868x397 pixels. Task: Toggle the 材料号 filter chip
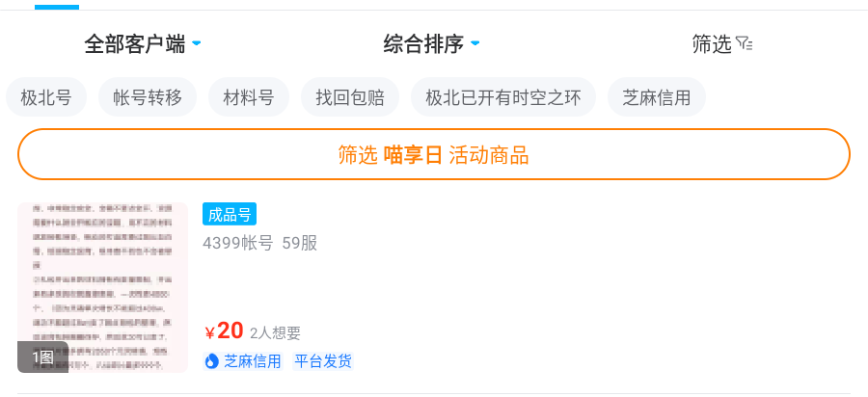pyautogui.click(x=249, y=97)
